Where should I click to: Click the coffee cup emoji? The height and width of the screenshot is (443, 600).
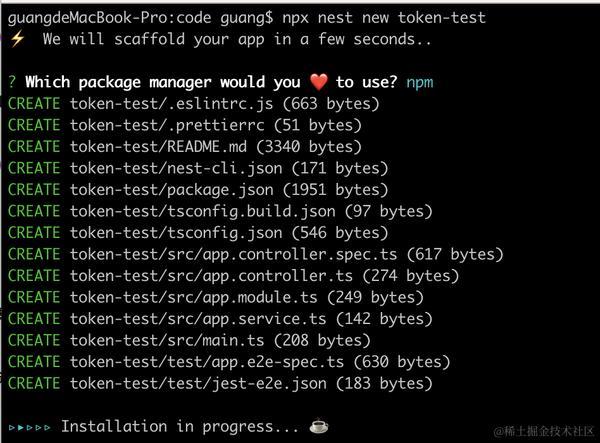[318, 426]
